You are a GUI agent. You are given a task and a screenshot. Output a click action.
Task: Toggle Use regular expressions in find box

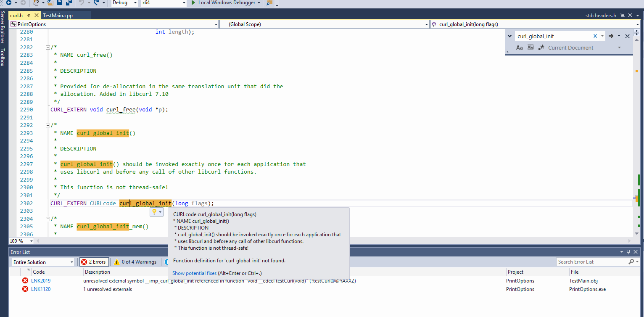click(541, 48)
